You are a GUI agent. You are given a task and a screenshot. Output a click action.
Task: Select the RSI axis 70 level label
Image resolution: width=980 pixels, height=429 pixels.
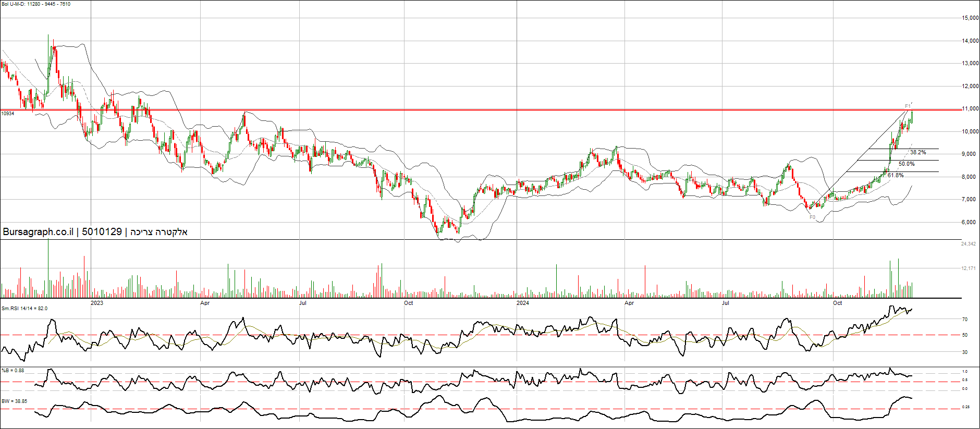click(965, 320)
